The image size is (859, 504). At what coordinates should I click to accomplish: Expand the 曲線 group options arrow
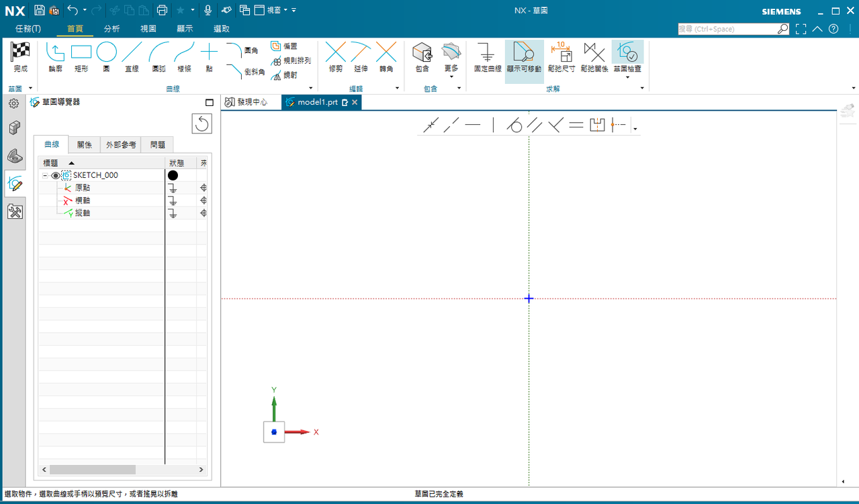310,89
